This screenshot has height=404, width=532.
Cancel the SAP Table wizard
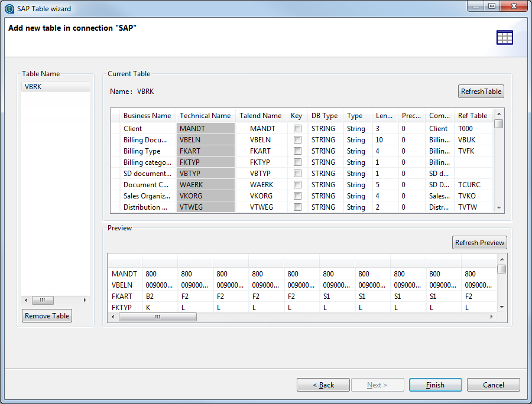click(x=493, y=385)
